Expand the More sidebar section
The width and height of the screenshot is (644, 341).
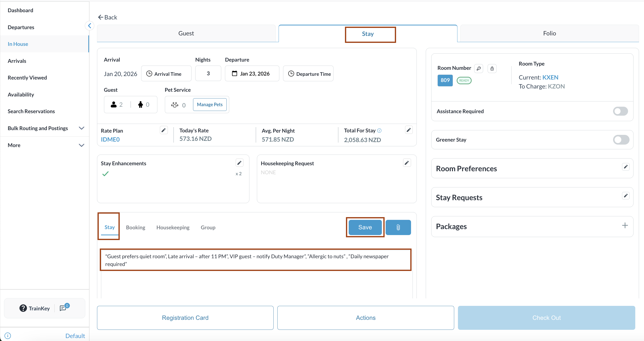(x=82, y=145)
